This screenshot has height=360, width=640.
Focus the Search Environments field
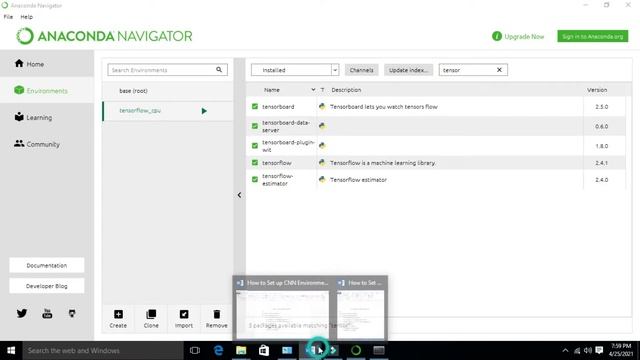(x=167, y=70)
